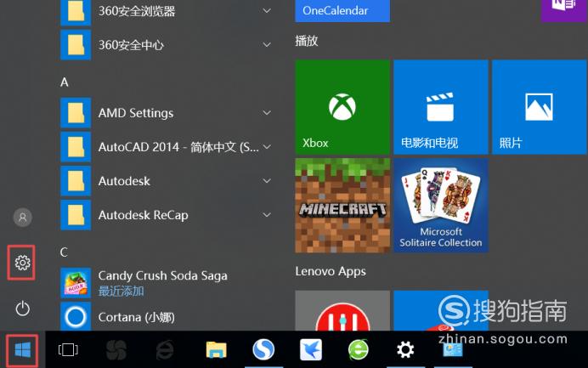This screenshot has width=588, height=368.
Task: Open Microsoft Solitaire Collection tile
Action: (x=441, y=205)
